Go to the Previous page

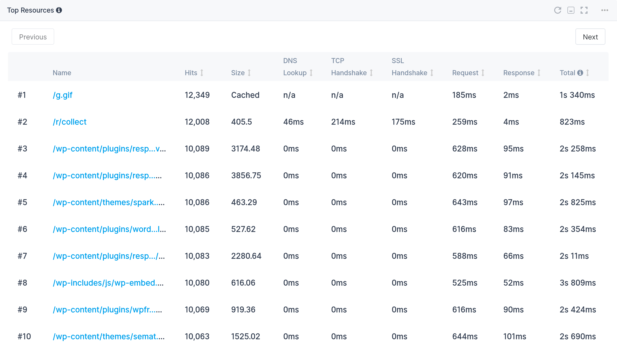(33, 37)
